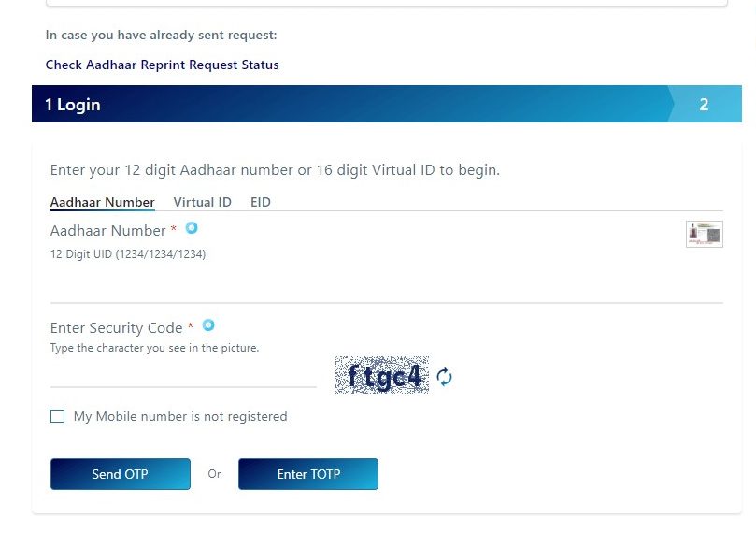756x533 pixels.
Task: Refresh the captcha security code image
Action: coord(444,377)
